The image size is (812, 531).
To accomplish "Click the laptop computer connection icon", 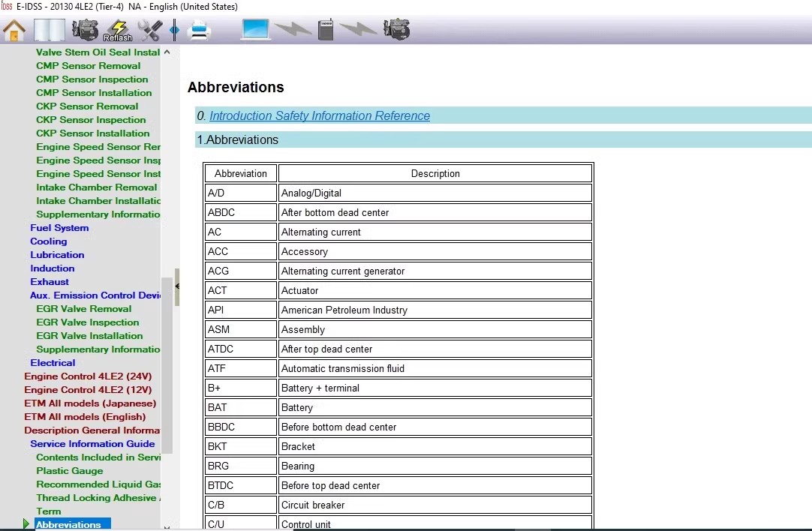I will click(x=255, y=29).
